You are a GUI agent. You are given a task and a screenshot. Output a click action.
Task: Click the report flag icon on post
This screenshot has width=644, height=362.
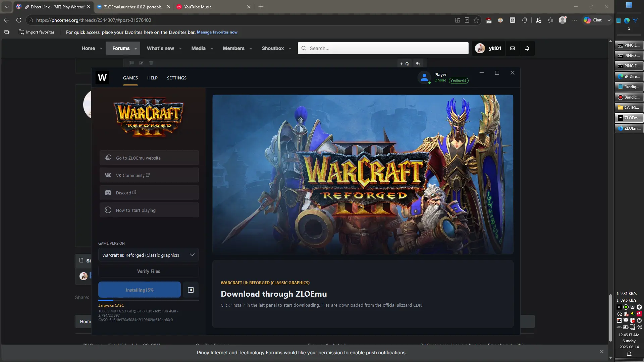pos(132,63)
